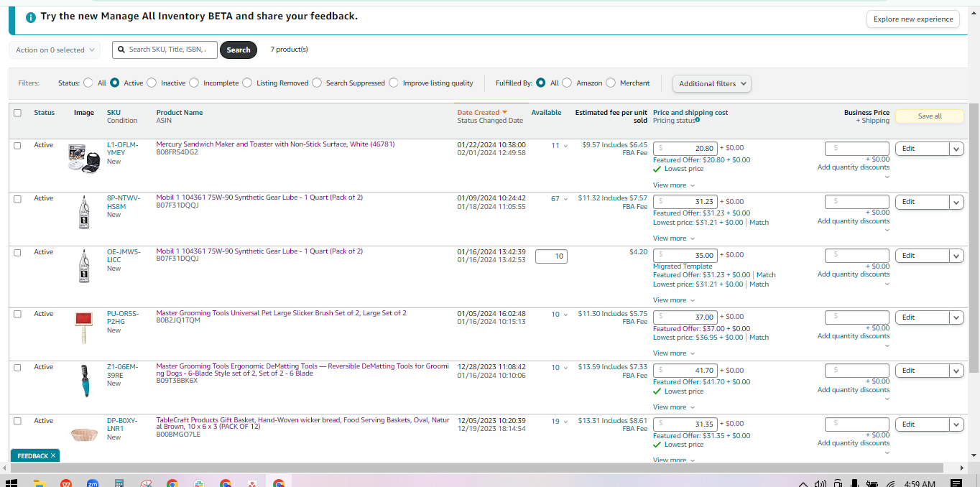This screenshot has width=980, height=487.
Task: Click the Save all button
Action: pos(930,116)
